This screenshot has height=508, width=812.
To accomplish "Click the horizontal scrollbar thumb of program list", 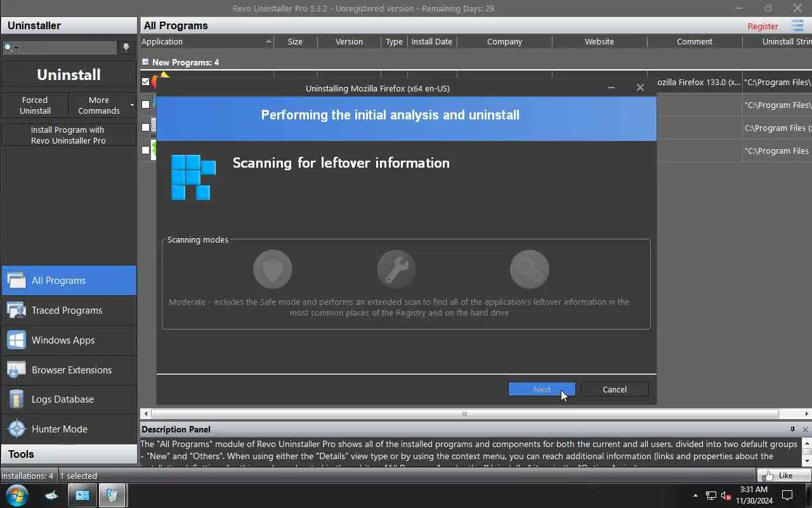I will 464,414.
